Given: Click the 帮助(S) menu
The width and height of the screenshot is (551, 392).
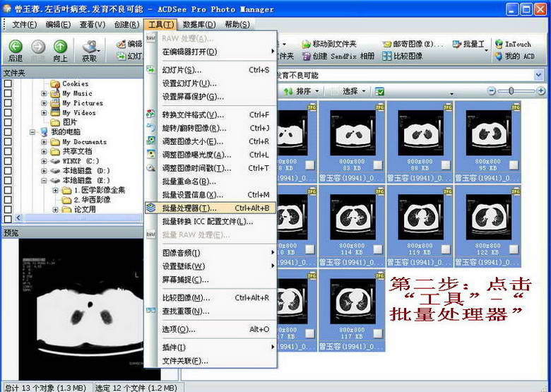Looking at the screenshot, I should tap(237, 25).
